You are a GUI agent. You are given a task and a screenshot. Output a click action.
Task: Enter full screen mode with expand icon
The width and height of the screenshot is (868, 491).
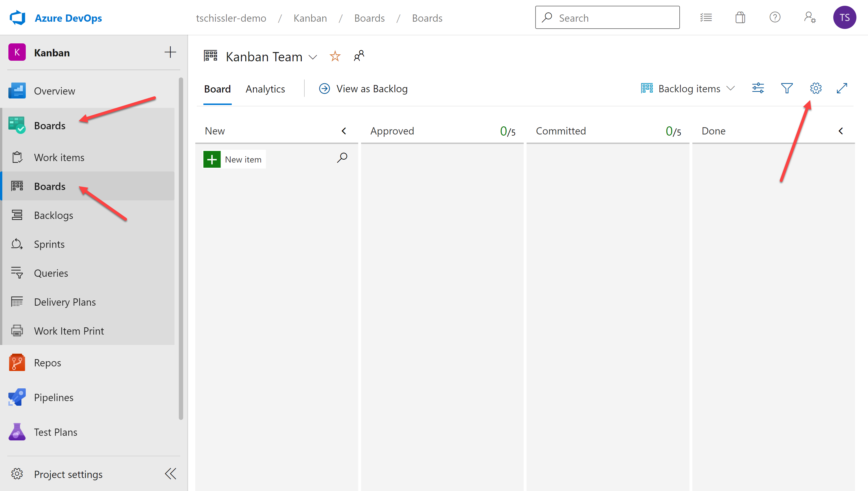(x=842, y=88)
